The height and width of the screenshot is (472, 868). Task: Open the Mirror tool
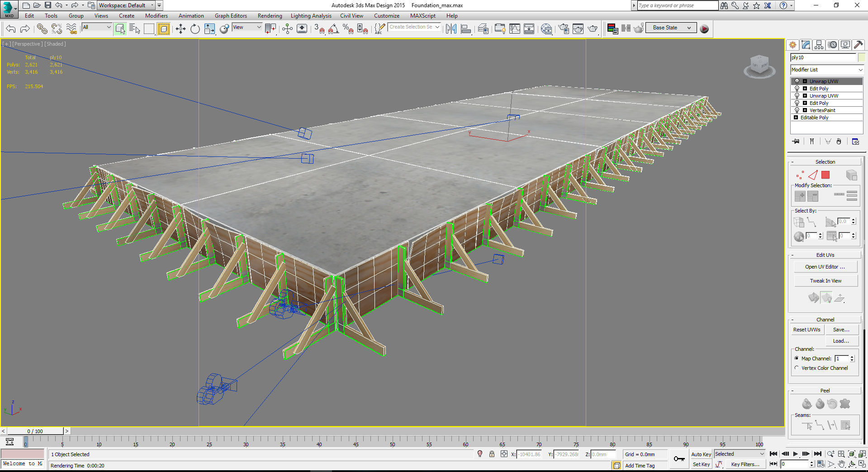coord(451,29)
